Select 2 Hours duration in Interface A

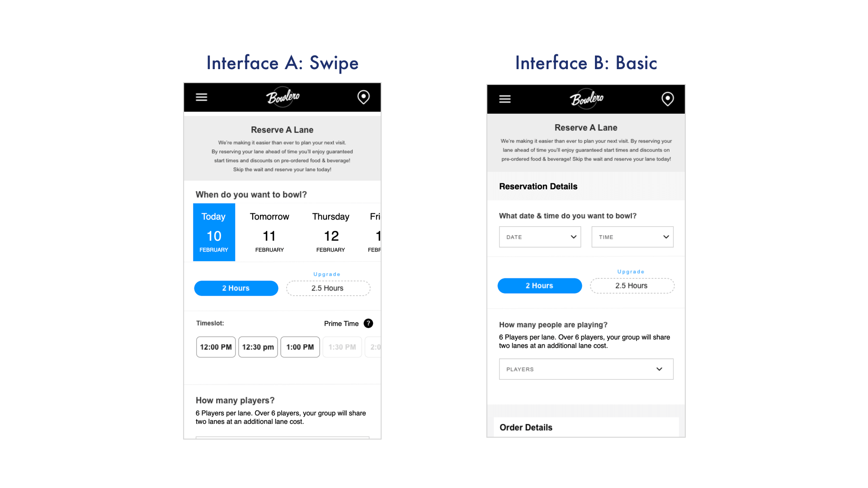(236, 288)
